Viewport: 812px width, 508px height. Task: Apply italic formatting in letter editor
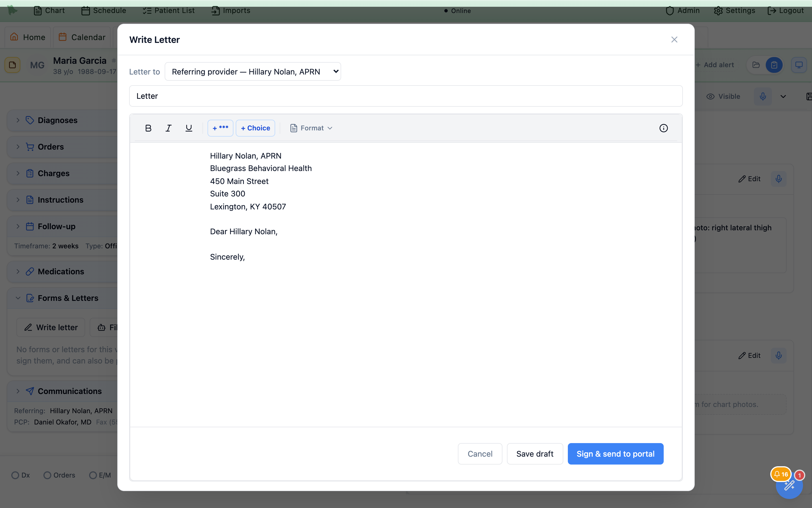pos(168,128)
